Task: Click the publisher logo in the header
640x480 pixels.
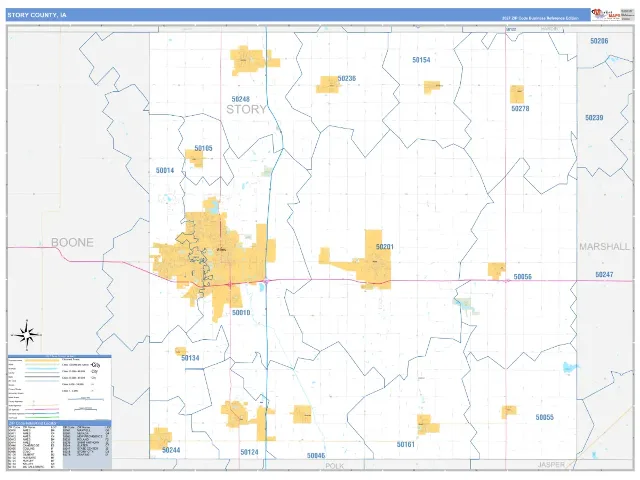Action: pyautogui.click(x=606, y=14)
